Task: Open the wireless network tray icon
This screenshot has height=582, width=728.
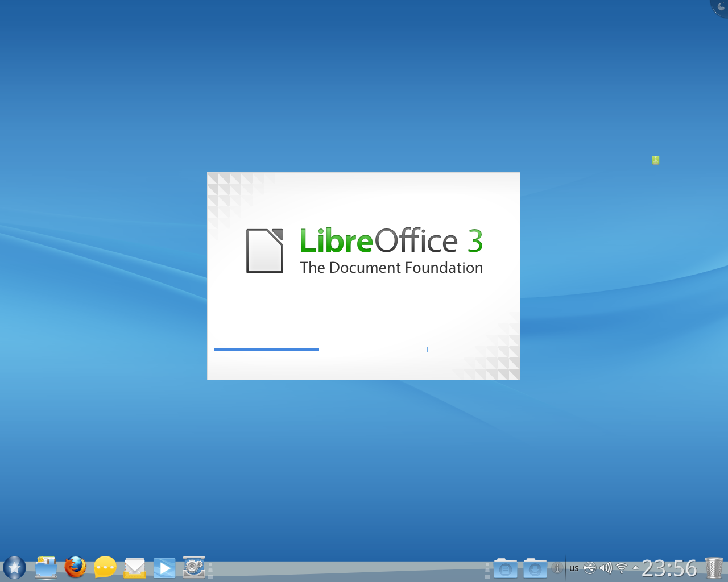Action: click(x=622, y=568)
